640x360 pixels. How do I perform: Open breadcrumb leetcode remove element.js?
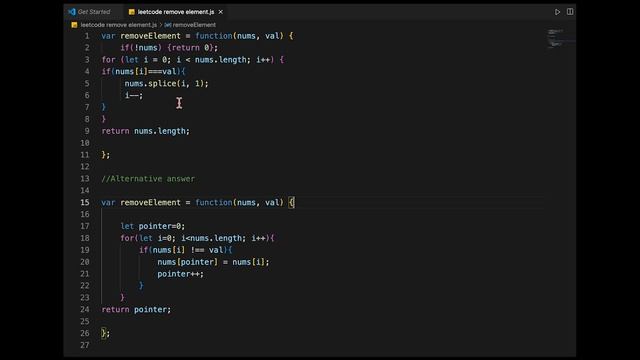[118, 25]
